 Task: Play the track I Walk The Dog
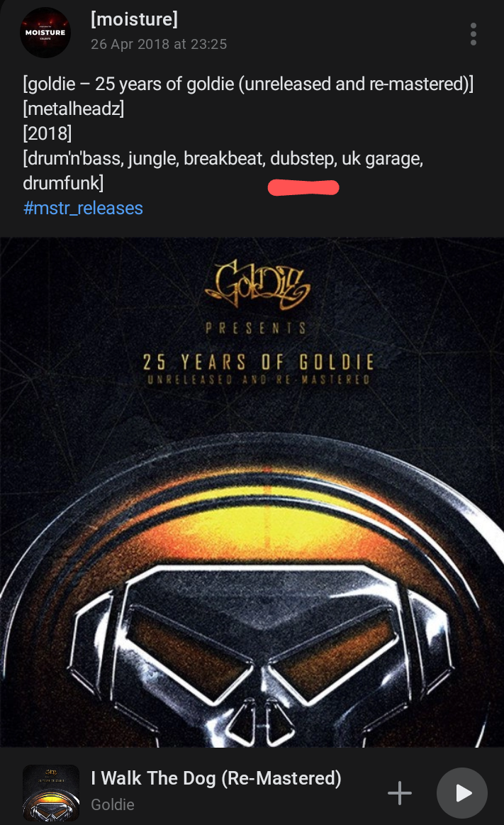462,792
